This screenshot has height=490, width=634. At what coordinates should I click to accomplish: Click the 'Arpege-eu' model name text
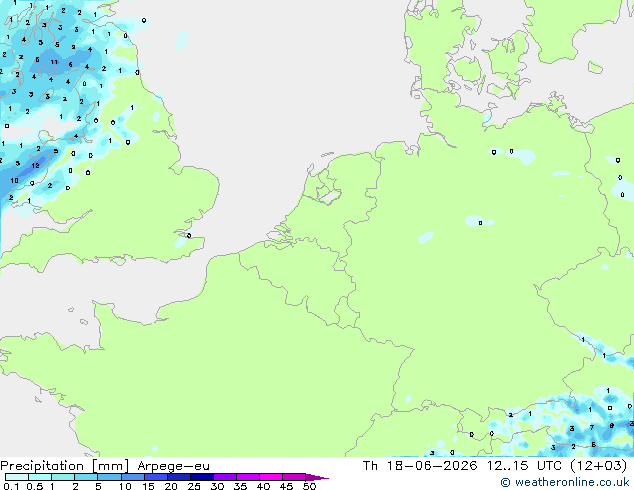click(173, 466)
